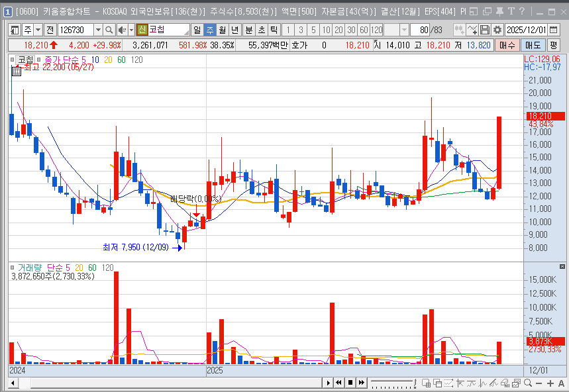Image resolution: width=569 pixels, height=392 pixels.
Task: Zoom out with the minus icon
Action: (539, 383)
